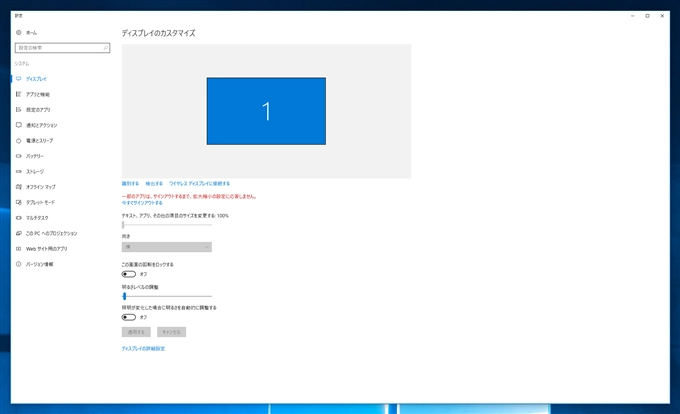Viewport: 680px width, 414px height.
Task: Select the 既定のアプリ sidebar icon
Action: [x=19, y=110]
